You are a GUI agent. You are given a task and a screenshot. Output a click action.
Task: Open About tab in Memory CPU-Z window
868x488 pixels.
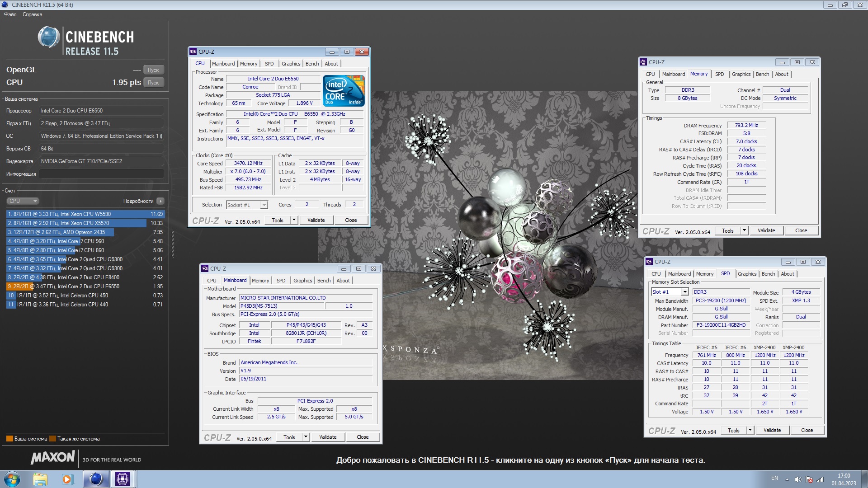coord(781,74)
